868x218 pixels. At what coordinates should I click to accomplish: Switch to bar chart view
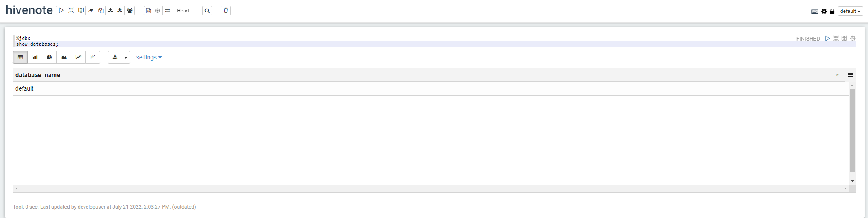tap(35, 57)
